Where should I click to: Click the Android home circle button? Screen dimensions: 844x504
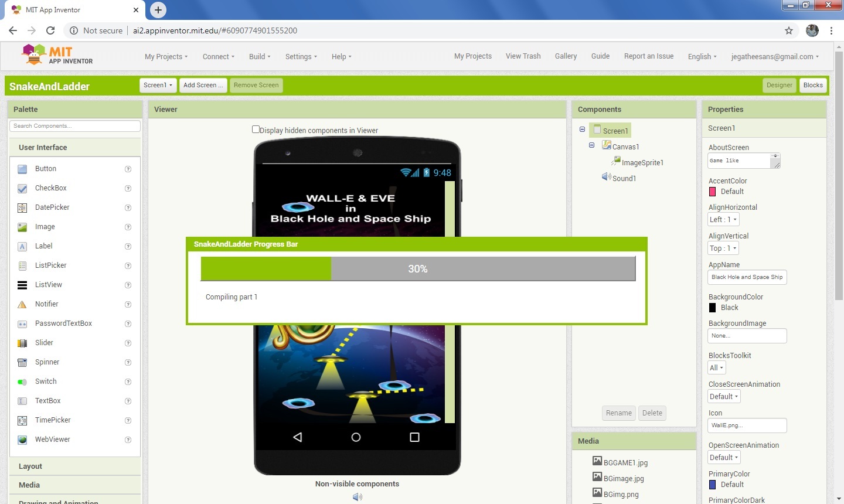coord(356,437)
